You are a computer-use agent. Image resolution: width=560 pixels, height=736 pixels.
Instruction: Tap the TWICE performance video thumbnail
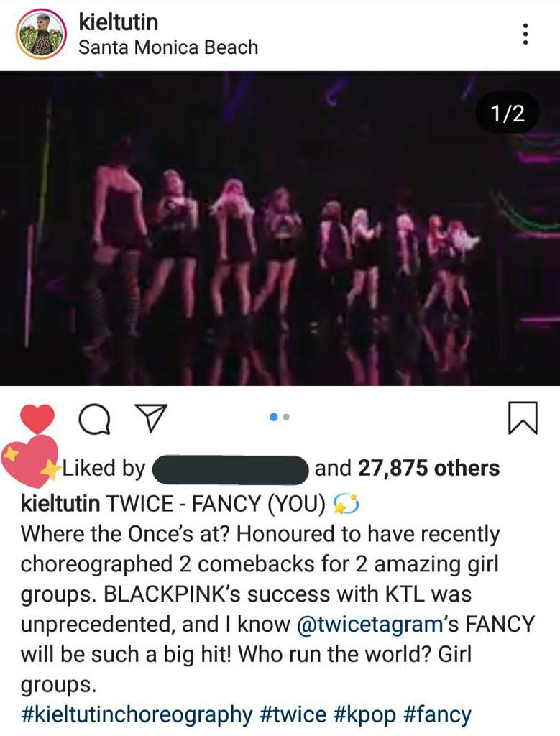click(x=280, y=228)
